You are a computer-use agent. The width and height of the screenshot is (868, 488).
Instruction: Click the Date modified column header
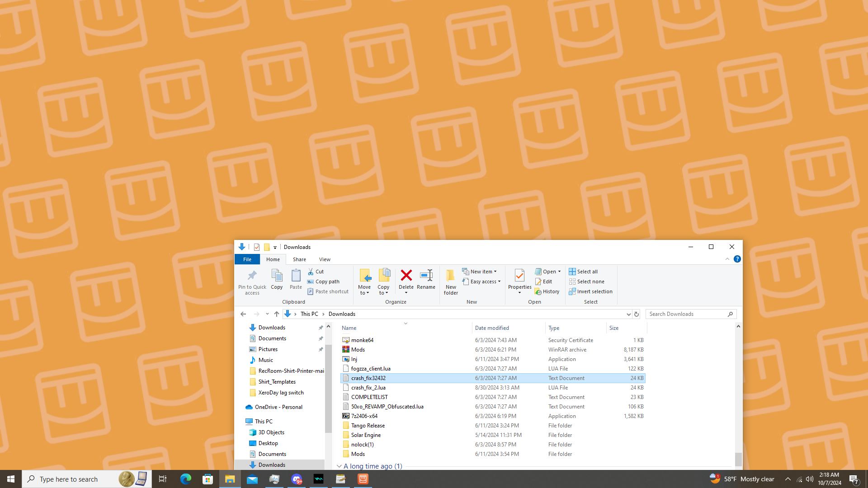492,328
